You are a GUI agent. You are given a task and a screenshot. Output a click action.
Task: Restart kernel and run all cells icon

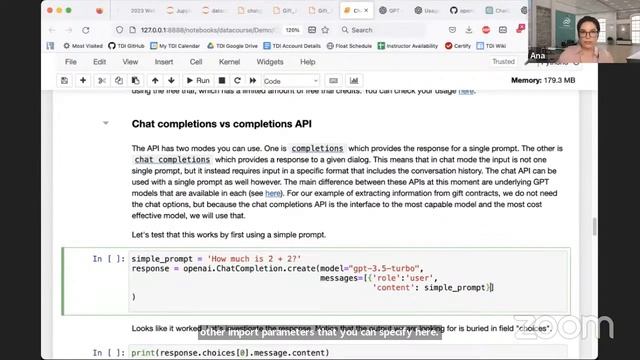(x=253, y=81)
